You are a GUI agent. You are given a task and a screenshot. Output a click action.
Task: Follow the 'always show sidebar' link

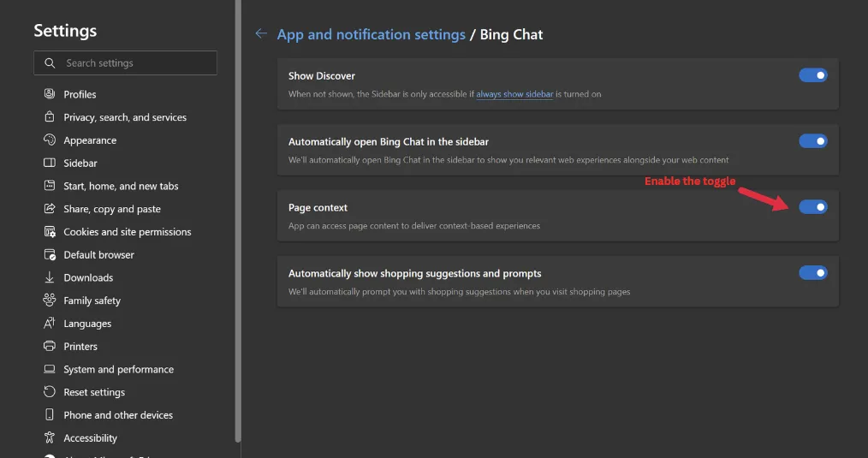pos(514,94)
